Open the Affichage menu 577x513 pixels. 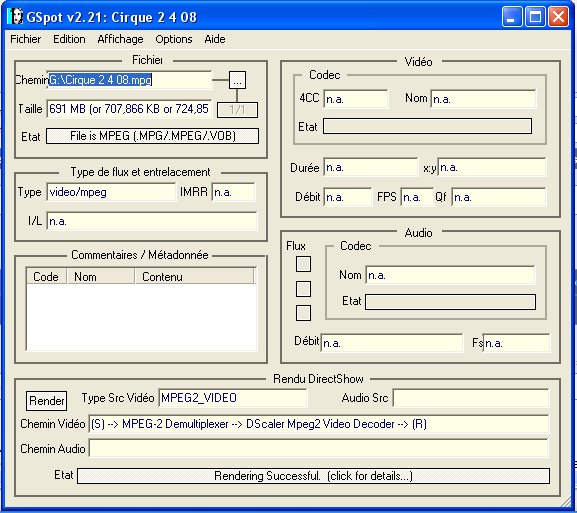coord(120,39)
